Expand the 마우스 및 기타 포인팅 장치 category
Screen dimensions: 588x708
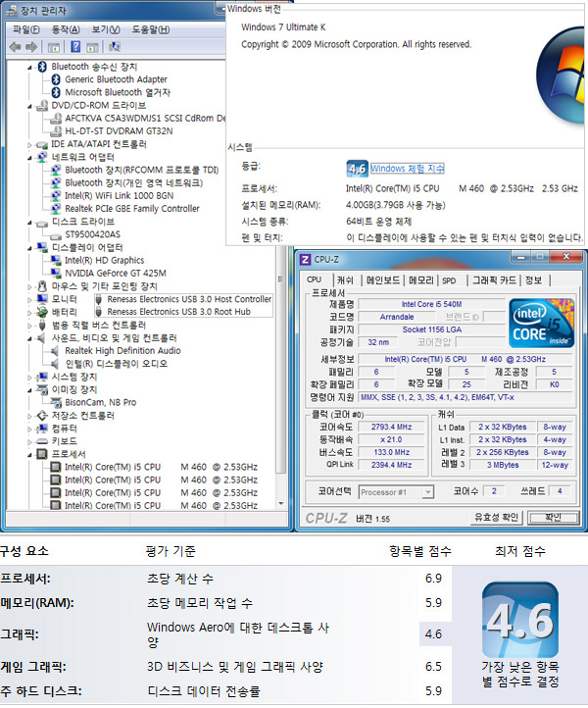point(29,286)
